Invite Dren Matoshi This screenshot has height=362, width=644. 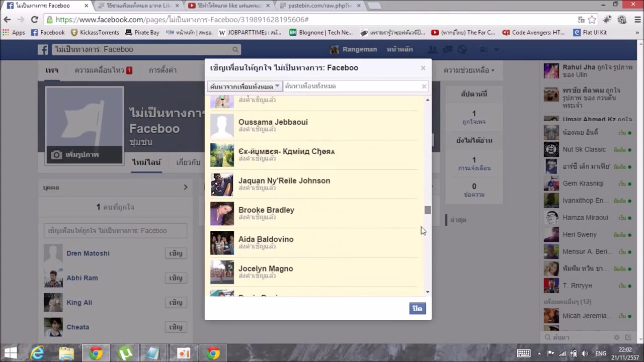[x=176, y=253]
